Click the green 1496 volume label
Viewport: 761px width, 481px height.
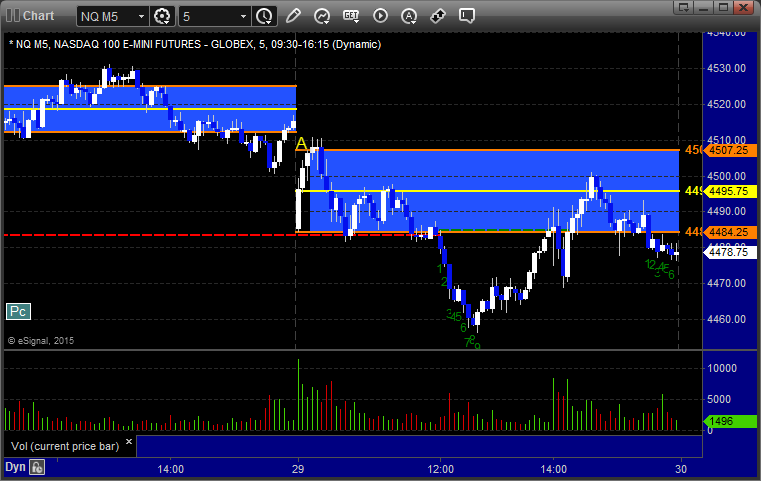click(x=729, y=421)
